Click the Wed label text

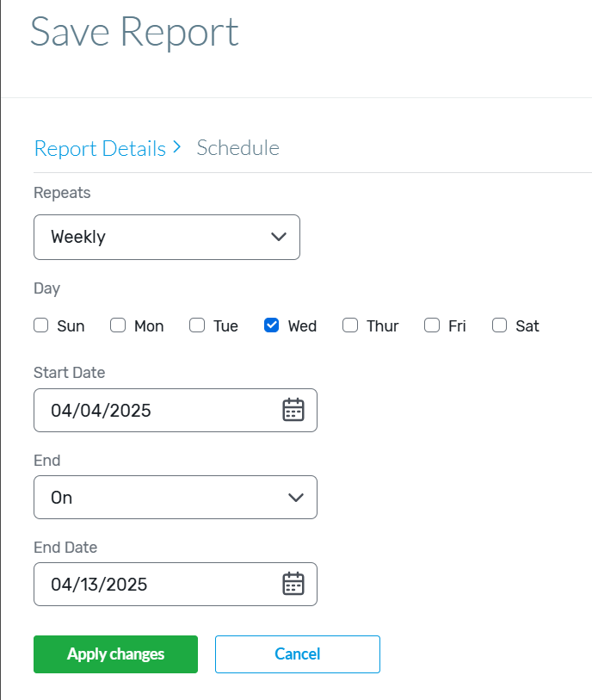click(x=302, y=326)
